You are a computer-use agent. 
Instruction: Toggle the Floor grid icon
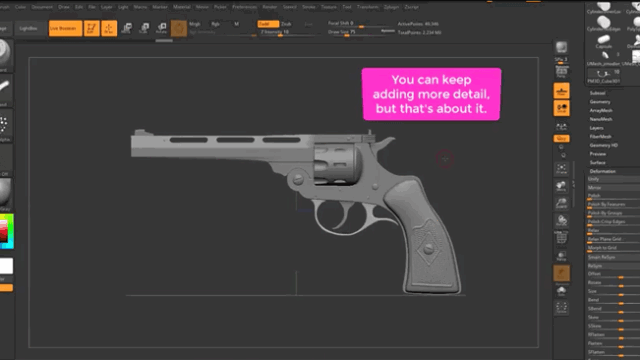point(562,91)
